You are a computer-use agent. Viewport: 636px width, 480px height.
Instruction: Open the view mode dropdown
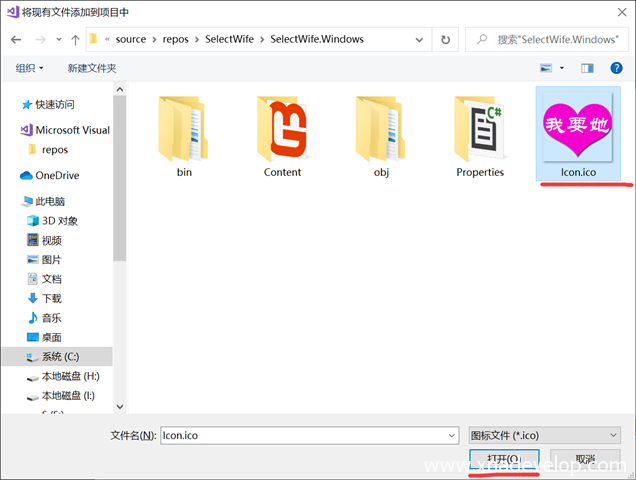pyautogui.click(x=562, y=68)
